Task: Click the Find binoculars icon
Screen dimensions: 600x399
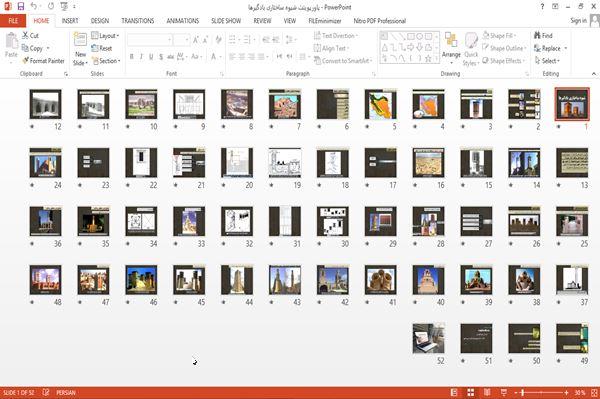Action: [x=537, y=35]
